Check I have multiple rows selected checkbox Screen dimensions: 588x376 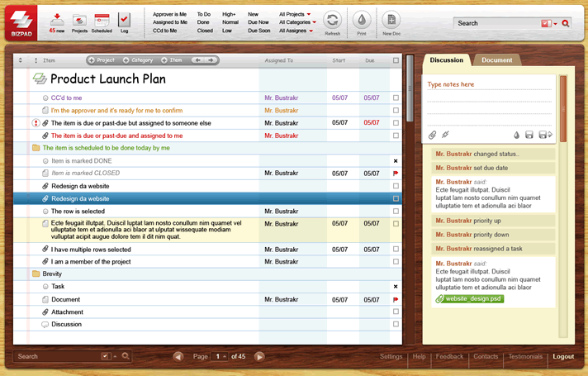pyautogui.click(x=396, y=249)
